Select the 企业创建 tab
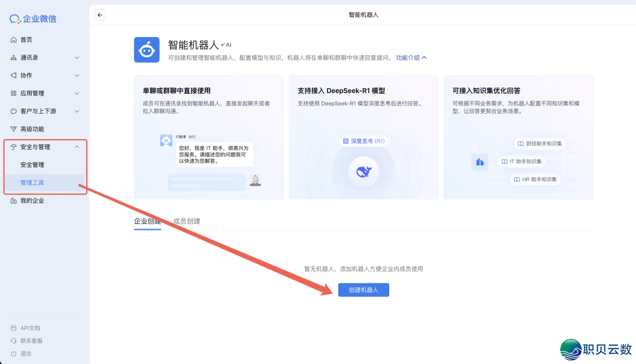Screen dimensions: 636x364 [148, 221]
